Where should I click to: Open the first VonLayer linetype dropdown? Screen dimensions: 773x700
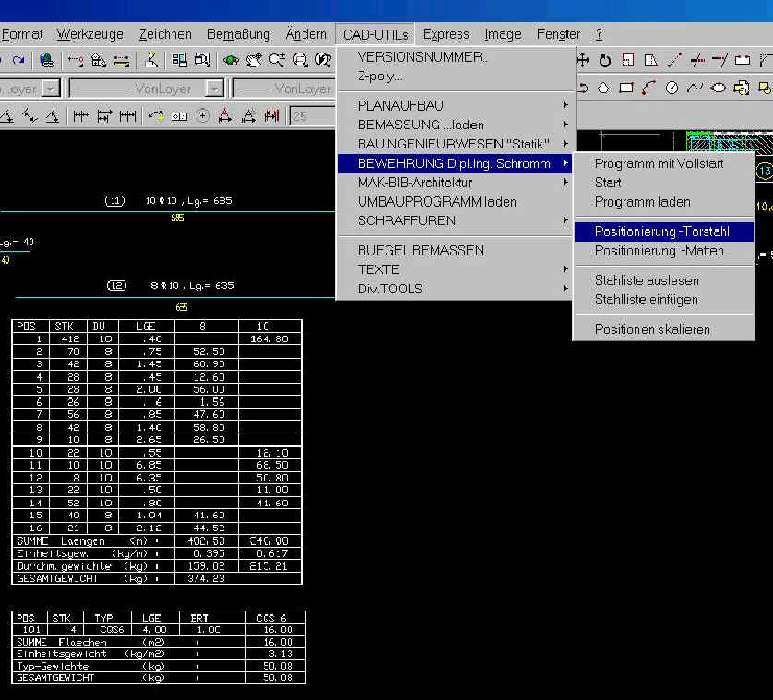[x=214, y=89]
